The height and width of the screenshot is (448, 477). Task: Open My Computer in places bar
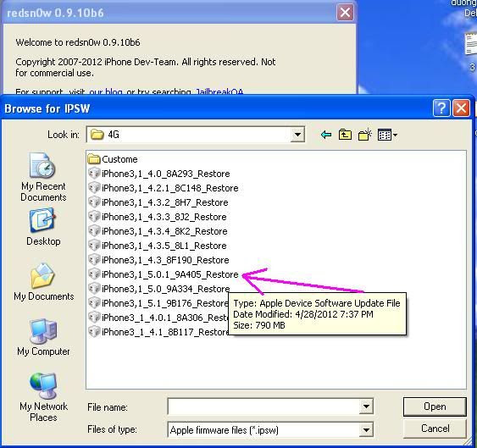(43, 337)
